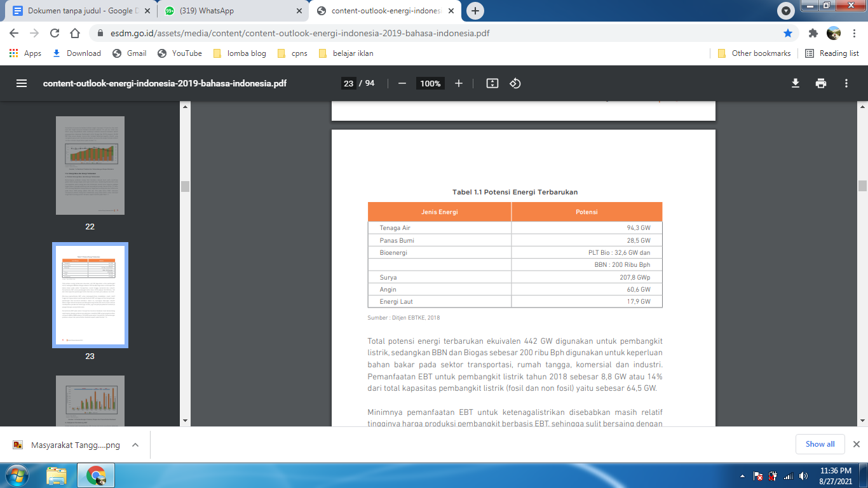
Task: Rotate the PDF counterclockwise
Action: pos(515,83)
